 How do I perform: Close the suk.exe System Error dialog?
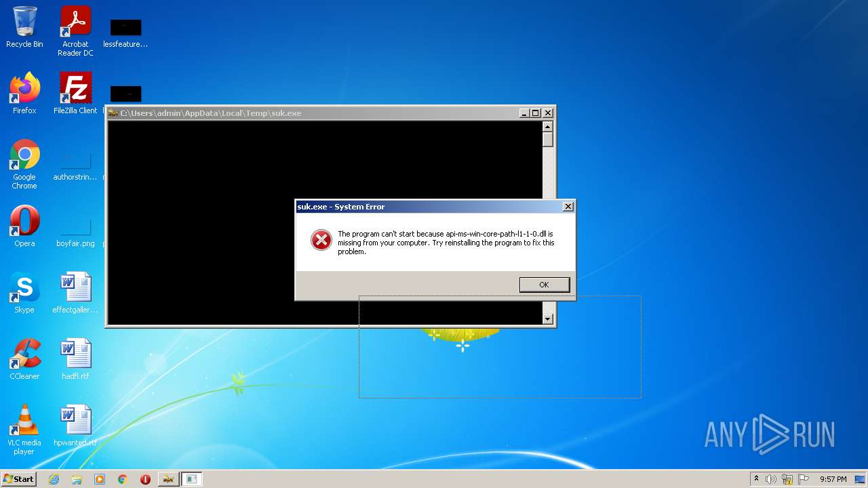click(568, 207)
